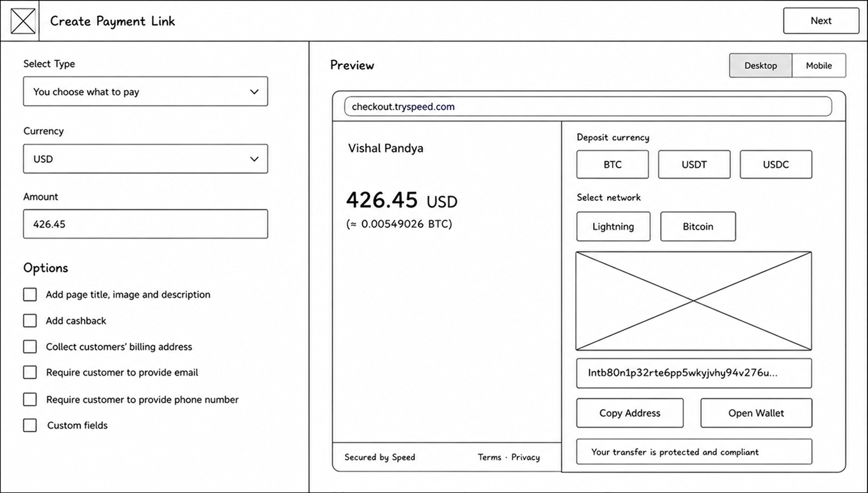Viewport: 868px width, 493px height.
Task: Click the Amount input field
Action: (x=145, y=224)
